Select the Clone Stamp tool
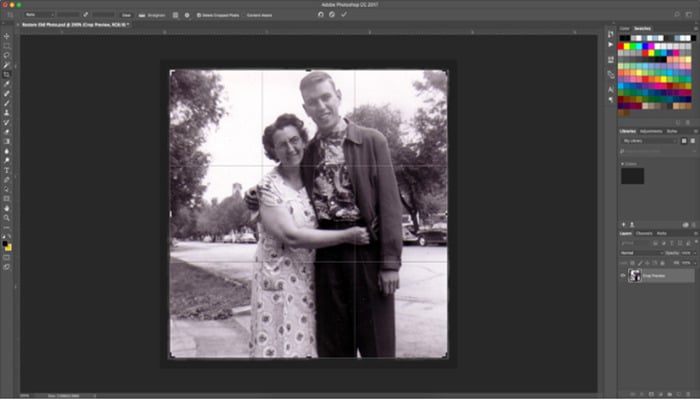The height and width of the screenshot is (400, 700). coord(7,113)
